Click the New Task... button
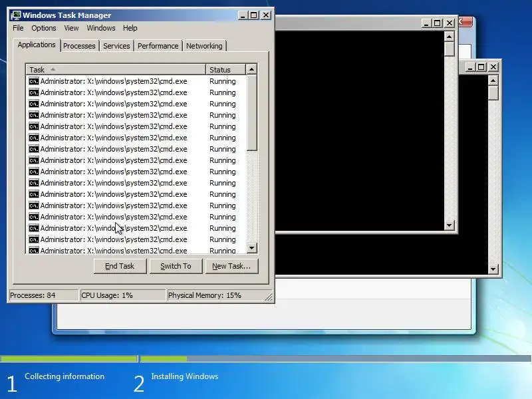The image size is (532, 399). coord(231,266)
